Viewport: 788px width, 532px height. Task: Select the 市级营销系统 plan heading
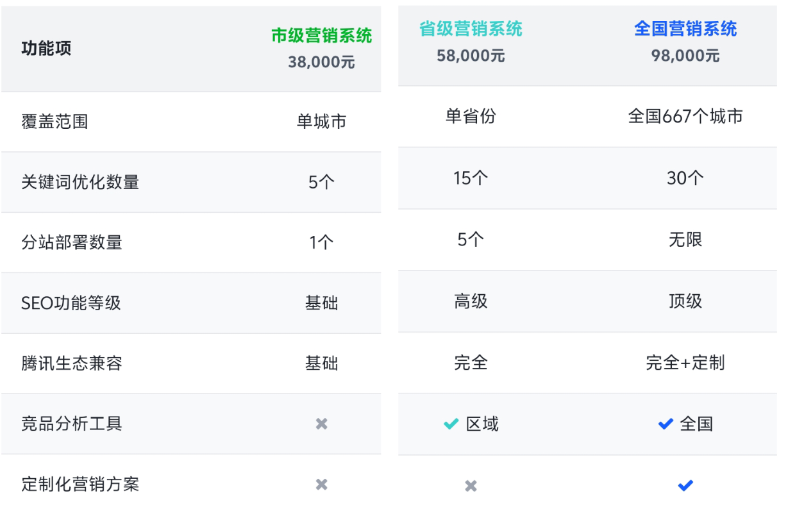[321, 36]
